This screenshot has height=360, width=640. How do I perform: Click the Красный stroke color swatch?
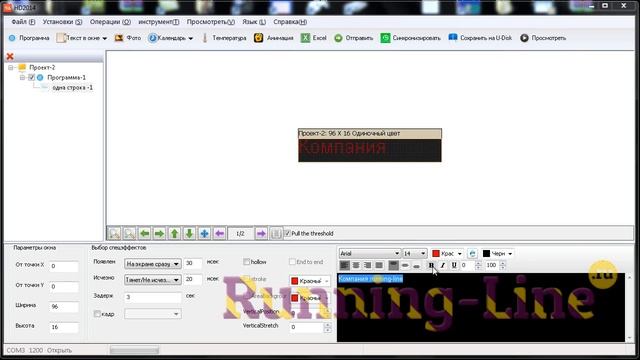(295, 281)
